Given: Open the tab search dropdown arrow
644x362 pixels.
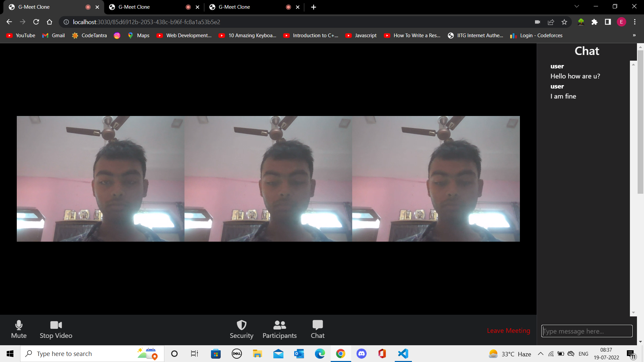Looking at the screenshot, I should tap(577, 7).
